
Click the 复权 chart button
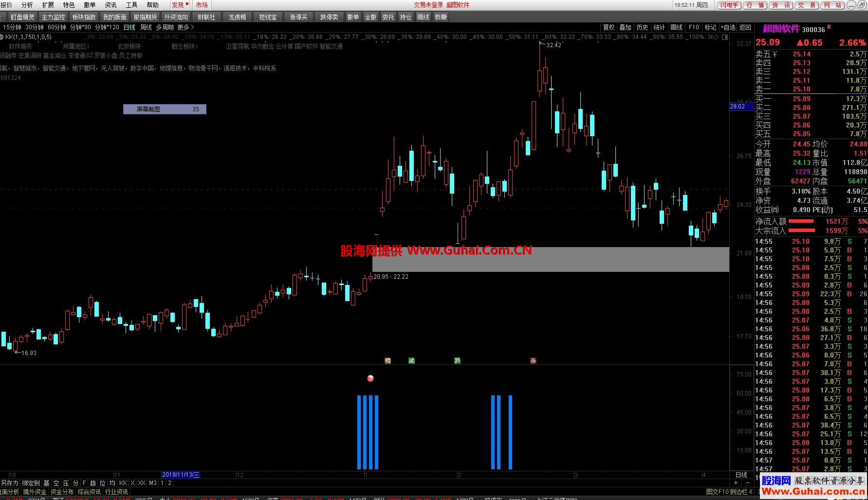click(x=609, y=27)
